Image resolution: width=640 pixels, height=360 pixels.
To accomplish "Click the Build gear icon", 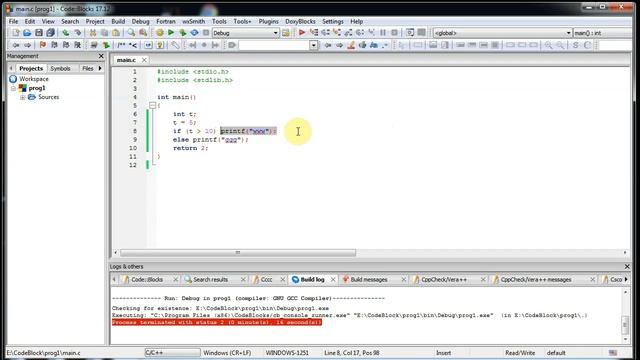I will [x=160, y=33].
